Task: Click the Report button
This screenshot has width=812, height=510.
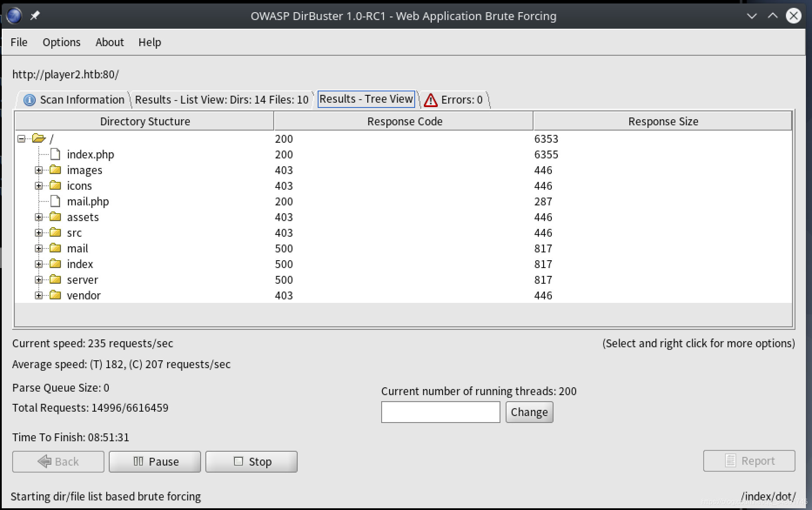Action: (x=749, y=461)
